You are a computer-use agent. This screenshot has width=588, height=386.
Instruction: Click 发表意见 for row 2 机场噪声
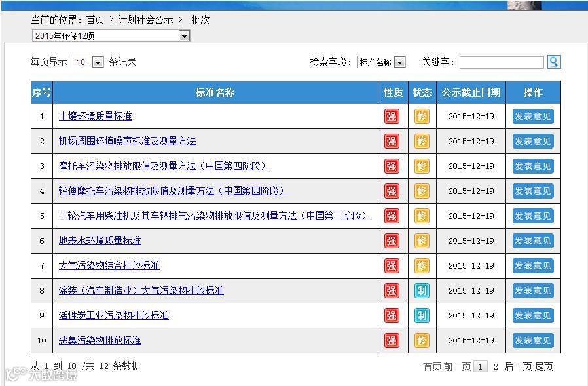tap(533, 141)
